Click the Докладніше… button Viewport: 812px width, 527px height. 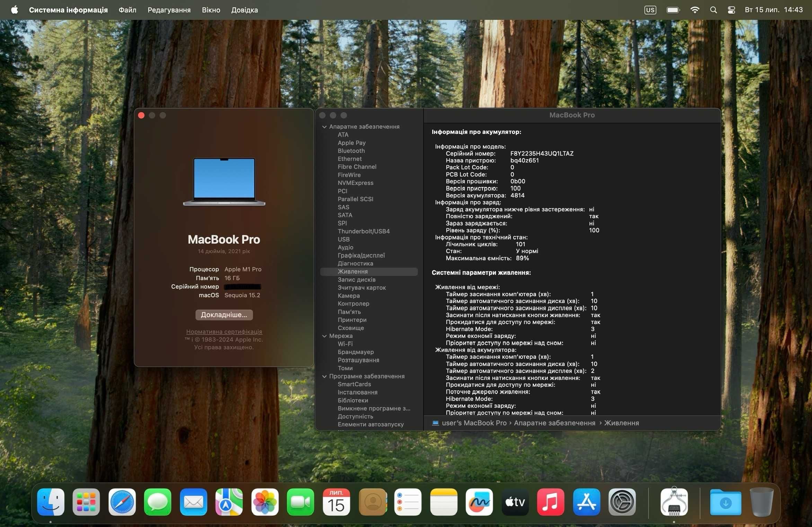pyautogui.click(x=224, y=315)
